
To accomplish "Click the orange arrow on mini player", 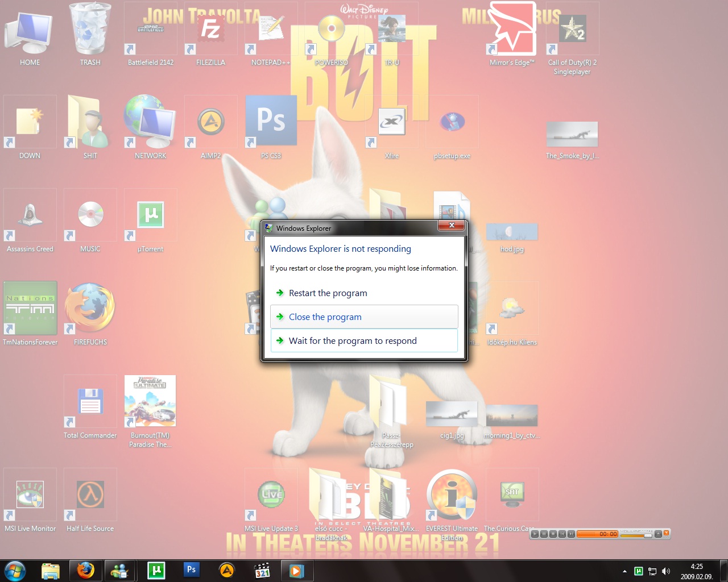I will 666,533.
